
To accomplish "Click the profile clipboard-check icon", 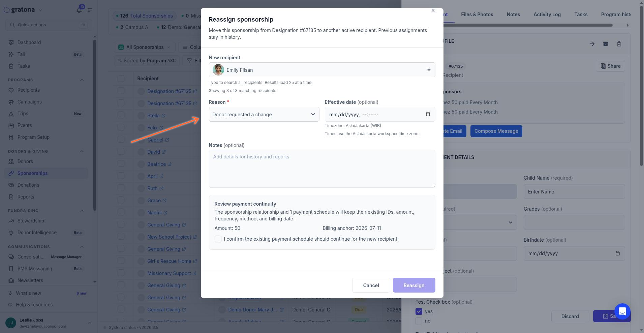I will click(619, 44).
